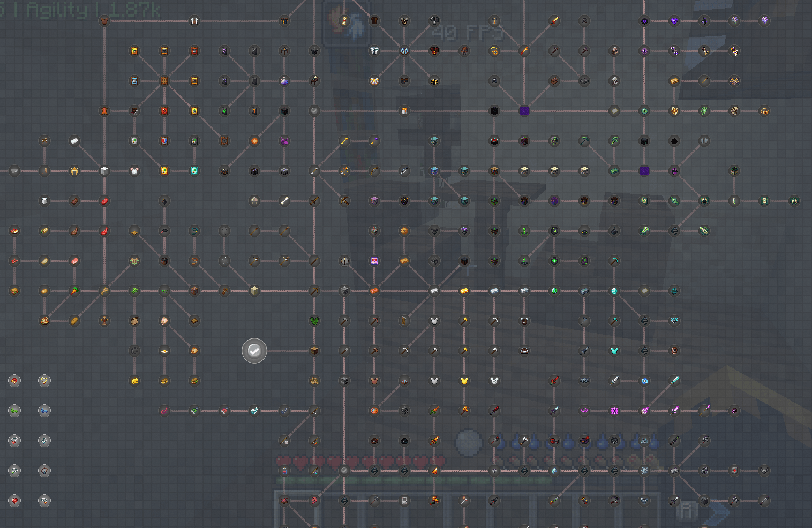Image resolution: width=812 pixels, height=528 pixels.
Task: Open the pink egg shell node
Action: point(164,321)
